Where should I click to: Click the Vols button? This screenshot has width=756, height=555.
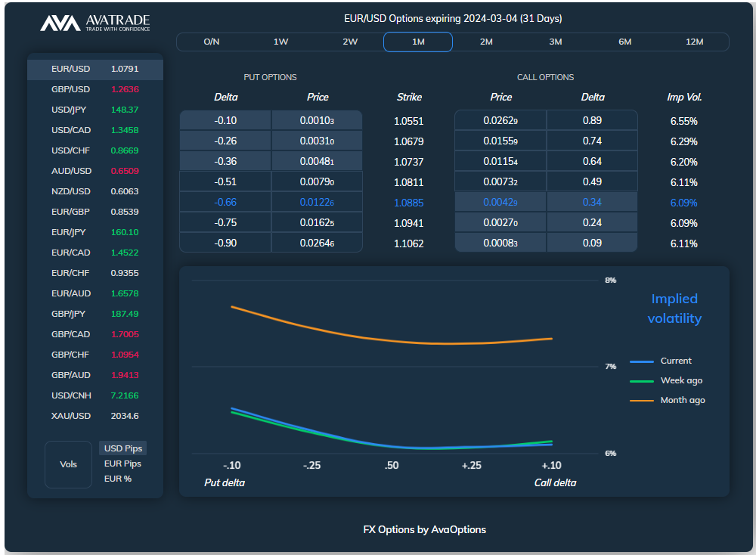pyautogui.click(x=68, y=464)
